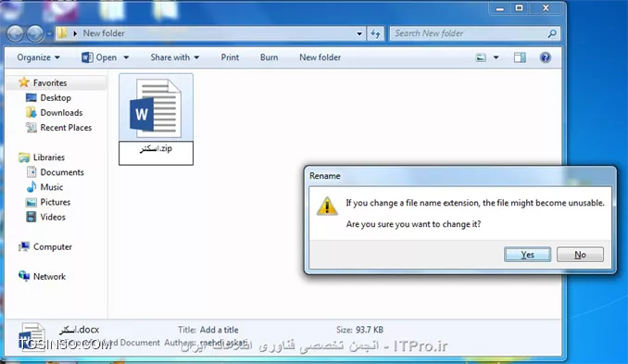The width and height of the screenshot is (628, 364).
Task: Open the Organize menu
Action: 39,57
